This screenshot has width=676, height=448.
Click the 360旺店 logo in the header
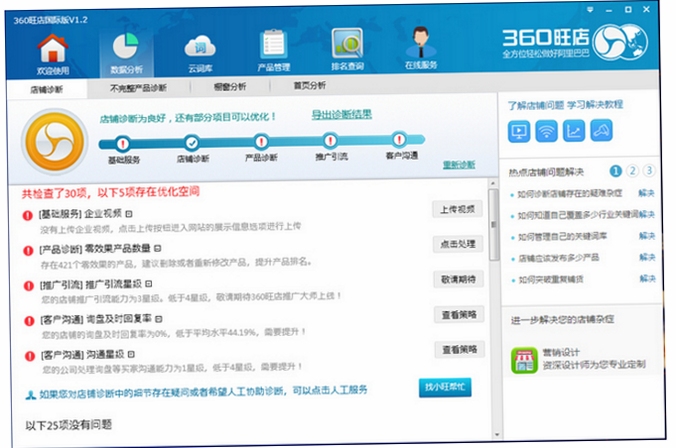(x=575, y=42)
